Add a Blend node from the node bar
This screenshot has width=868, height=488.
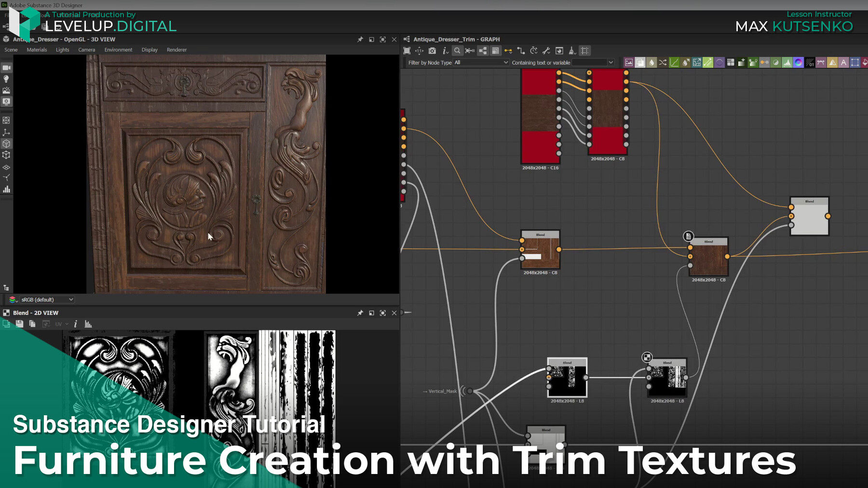(640, 62)
